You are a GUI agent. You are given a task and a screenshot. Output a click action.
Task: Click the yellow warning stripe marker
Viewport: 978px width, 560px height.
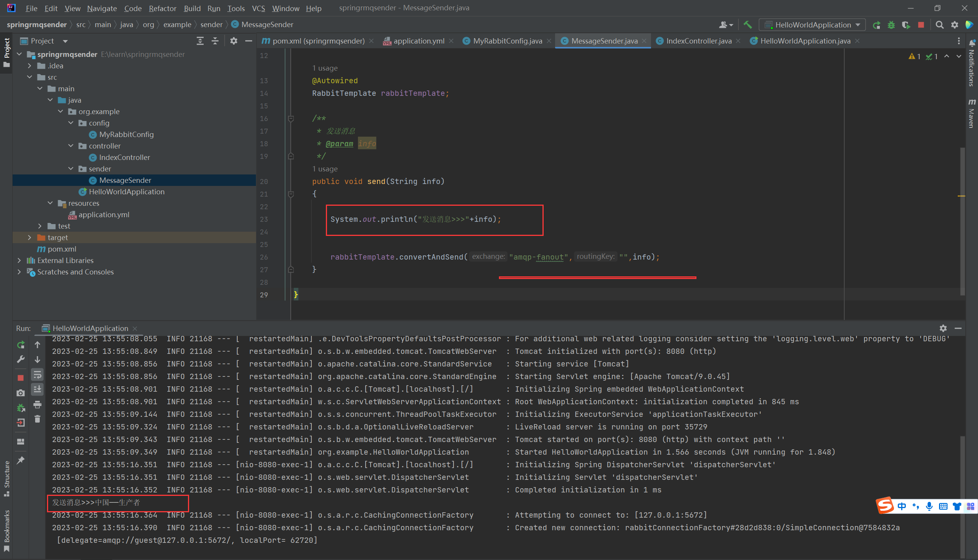[961, 196]
